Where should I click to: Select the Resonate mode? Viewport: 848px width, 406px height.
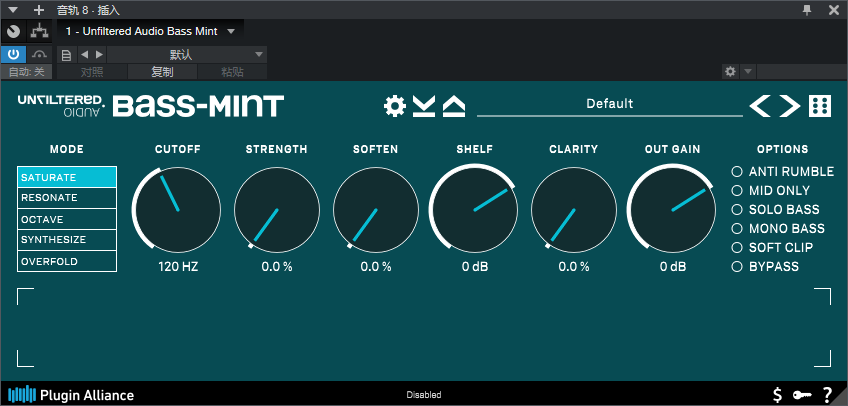click(67, 198)
